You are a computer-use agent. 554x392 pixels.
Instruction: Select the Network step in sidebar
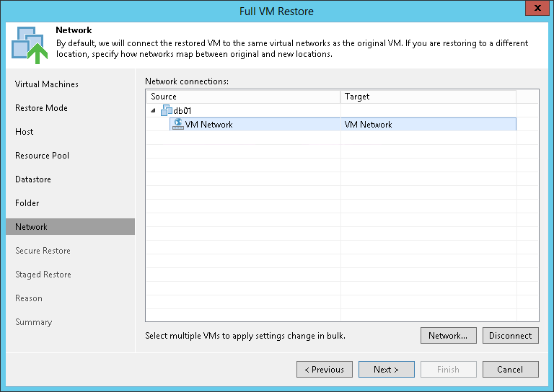coord(31,227)
